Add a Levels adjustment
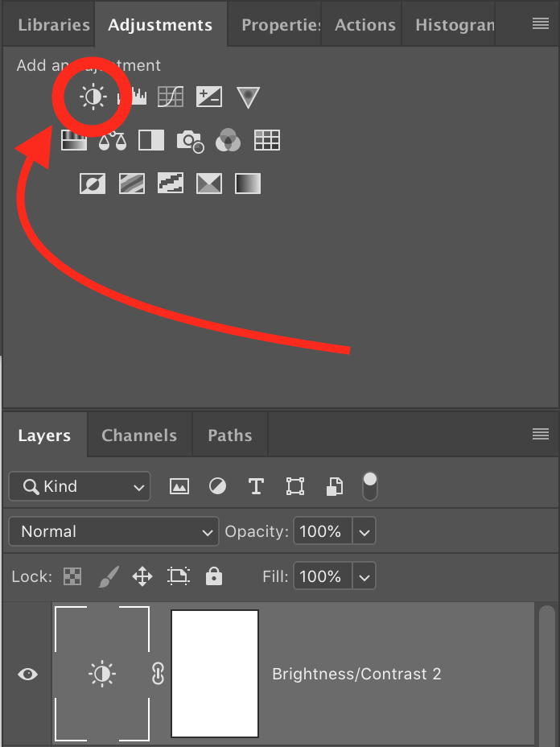This screenshot has height=747, width=560. (x=133, y=97)
